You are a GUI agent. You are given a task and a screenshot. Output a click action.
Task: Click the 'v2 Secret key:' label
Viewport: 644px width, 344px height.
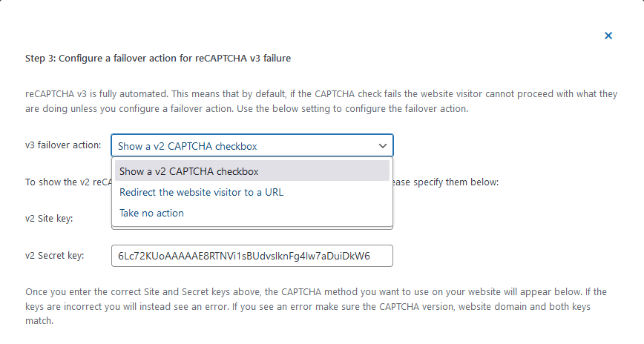55,255
